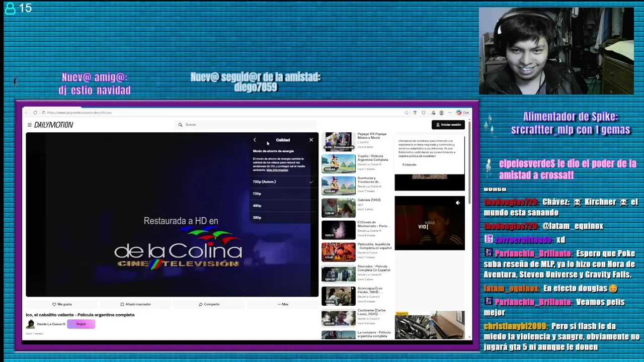Open the Copilot Chat button
The width and height of the screenshot is (644, 362).
(x=462, y=113)
